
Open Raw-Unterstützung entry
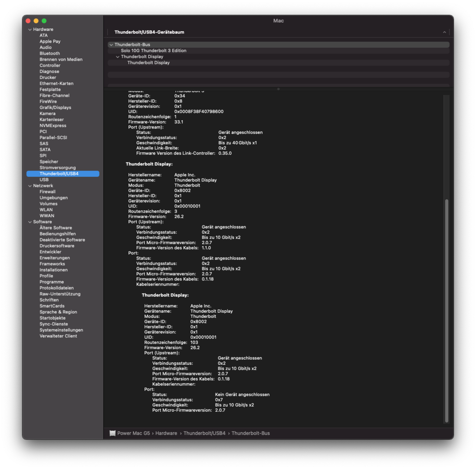[x=60, y=294]
